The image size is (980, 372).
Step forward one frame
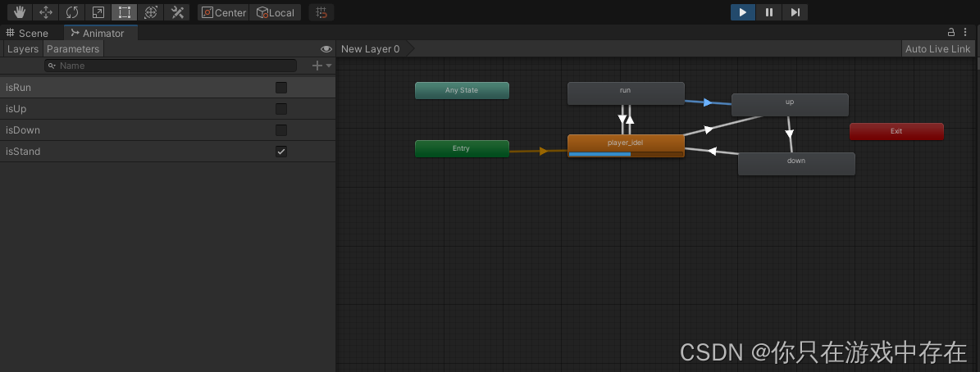tap(795, 11)
